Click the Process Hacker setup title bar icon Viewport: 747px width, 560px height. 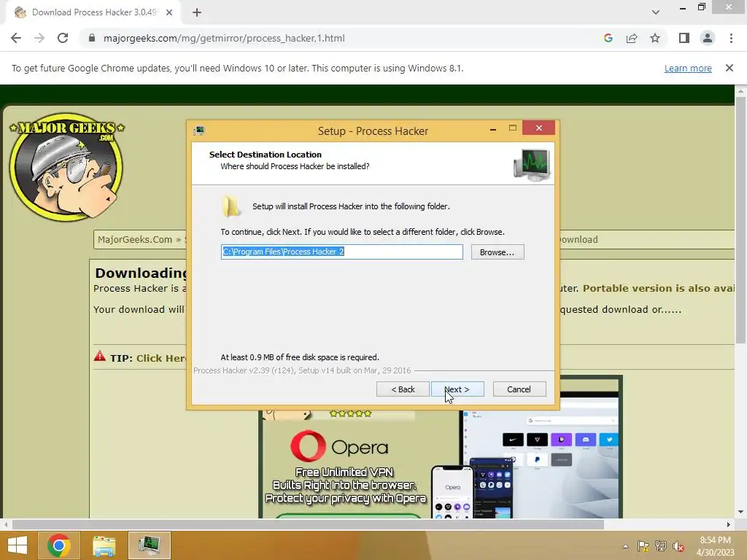click(x=199, y=131)
